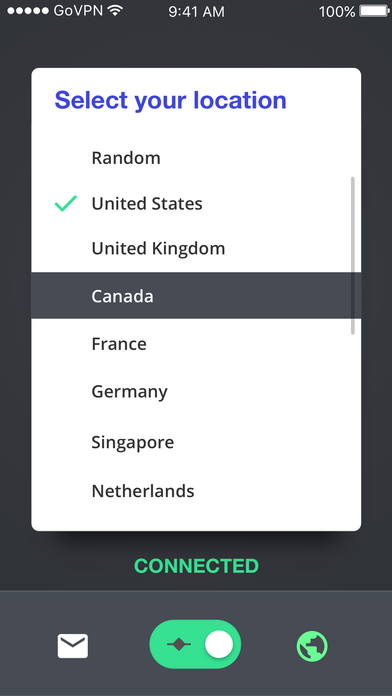Tap the CONNECTED status label
The image size is (392, 696).
[196, 566]
